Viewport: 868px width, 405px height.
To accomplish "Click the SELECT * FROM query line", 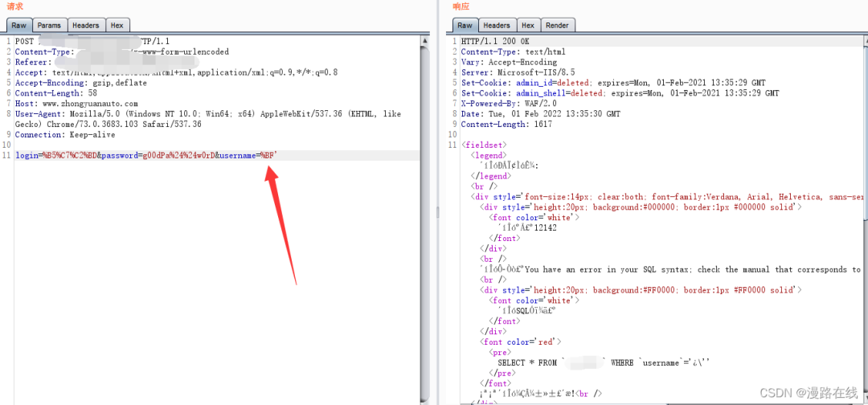I will coord(604,363).
